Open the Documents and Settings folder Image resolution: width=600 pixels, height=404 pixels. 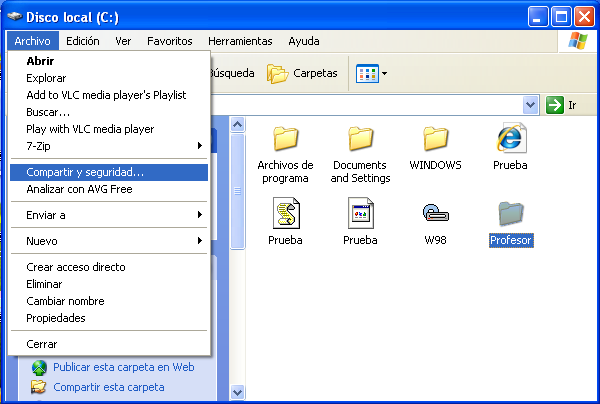360,139
